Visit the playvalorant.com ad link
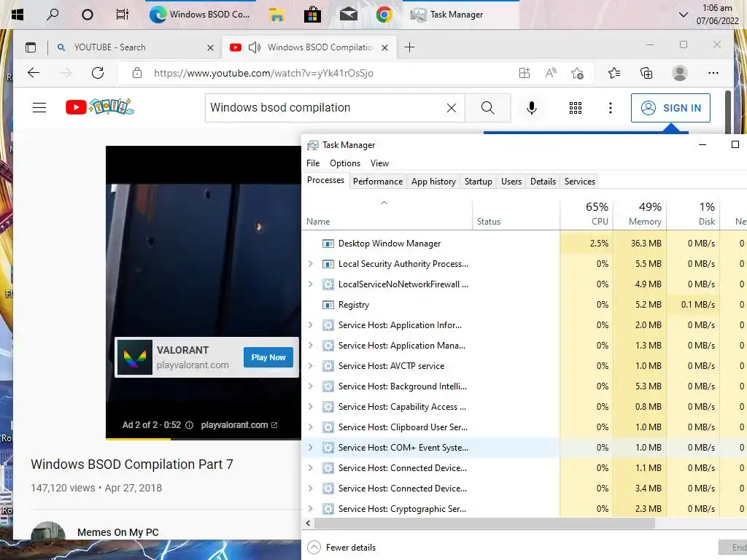 239,425
